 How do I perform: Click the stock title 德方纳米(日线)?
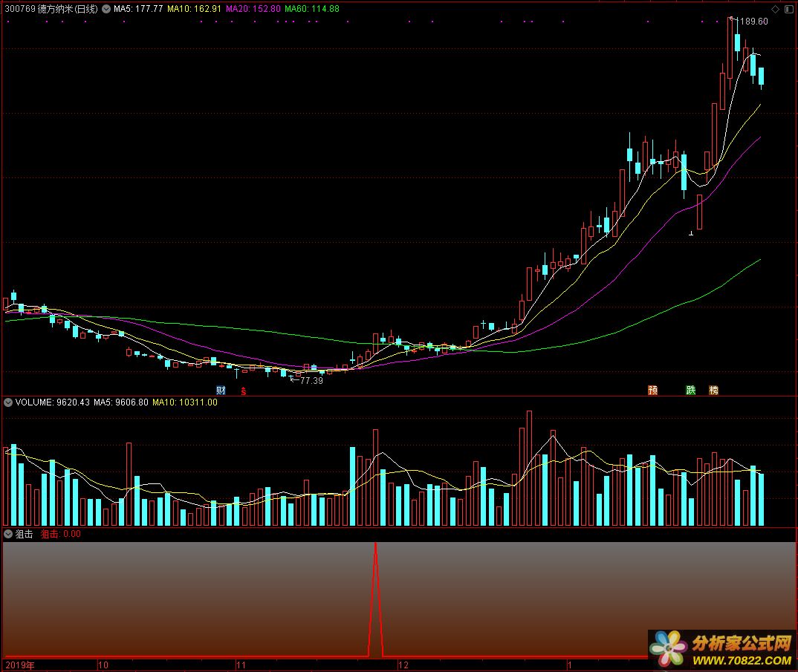click(67, 9)
